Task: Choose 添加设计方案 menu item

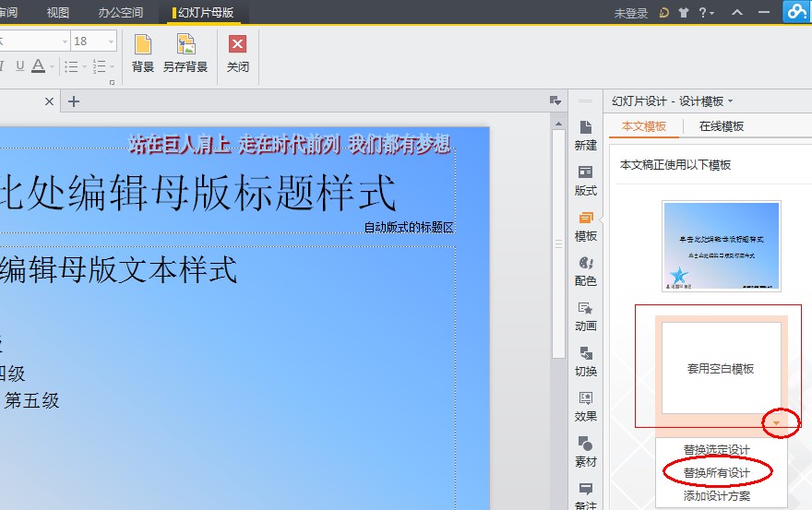Action: coord(716,496)
